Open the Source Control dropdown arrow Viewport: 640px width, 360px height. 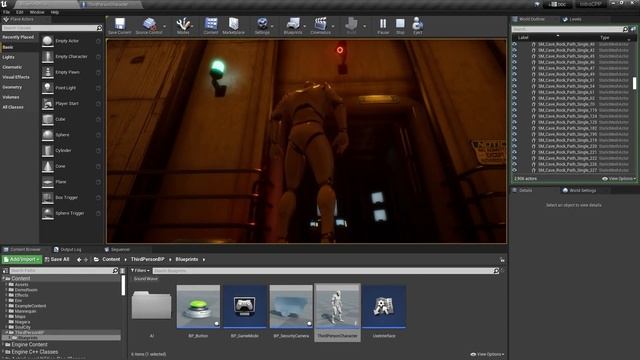point(164,27)
